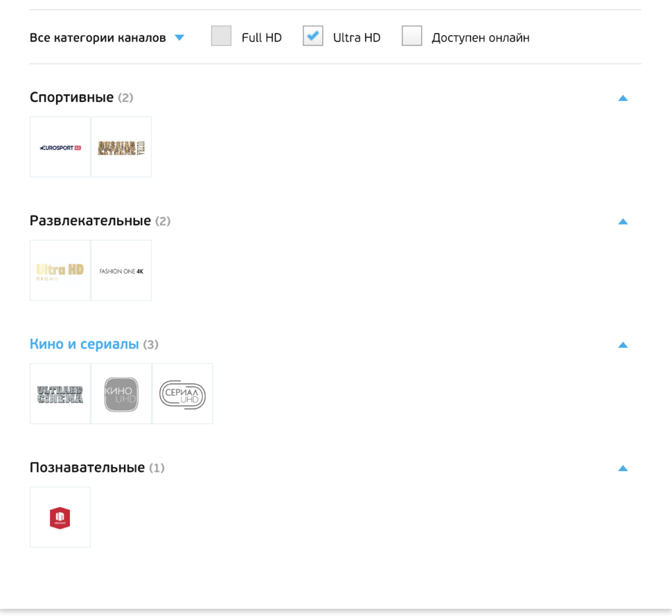Open the Сериал UHD channel
The width and height of the screenshot is (672, 616).
pos(182,394)
